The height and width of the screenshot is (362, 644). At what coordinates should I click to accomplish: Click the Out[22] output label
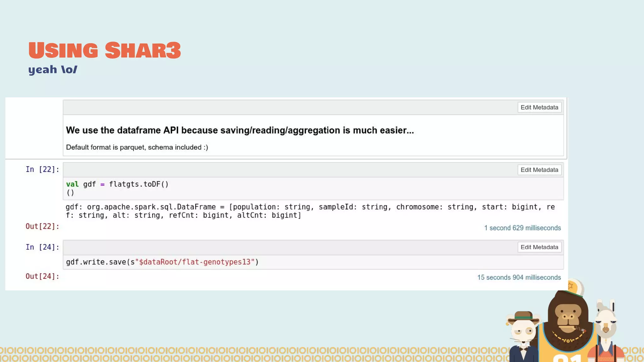pyautogui.click(x=42, y=226)
